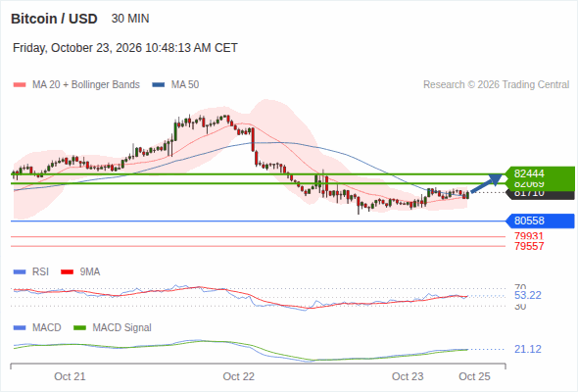
Task: Click the red 9MA legend swatch
Action: (x=67, y=272)
